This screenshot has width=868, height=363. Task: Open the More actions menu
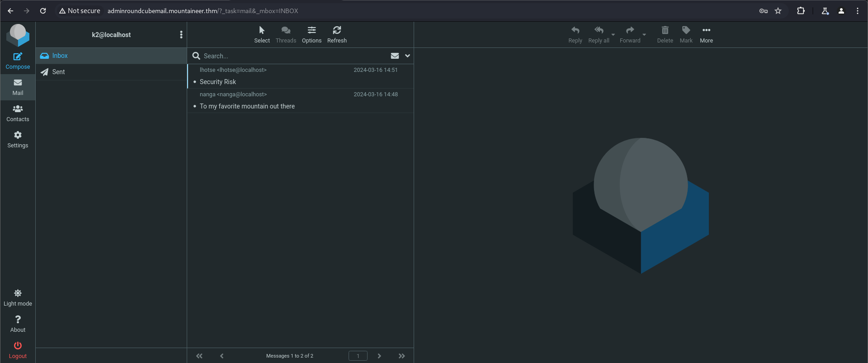pyautogui.click(x=706, y=34)
